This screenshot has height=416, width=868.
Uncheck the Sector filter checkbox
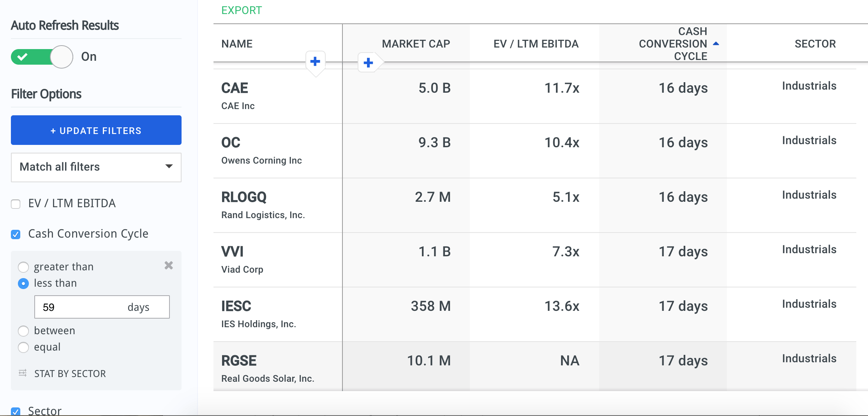[x=16, y=411]
